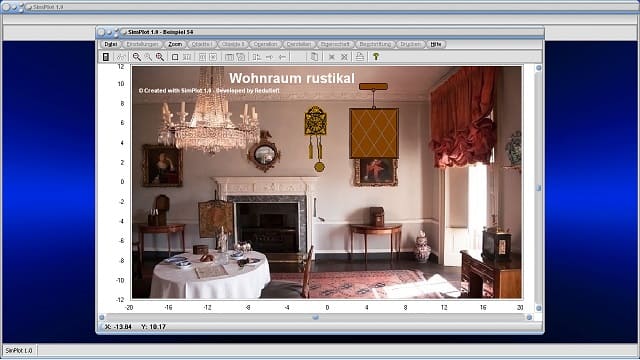Open the Zoom menu

[x=175, y=44]
